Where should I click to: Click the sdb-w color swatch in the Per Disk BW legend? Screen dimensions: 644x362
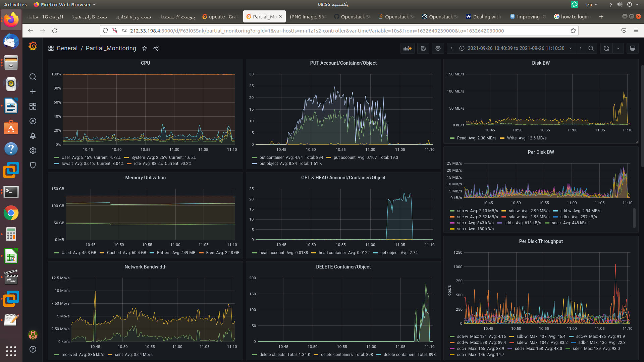click(x=452, y=211)
